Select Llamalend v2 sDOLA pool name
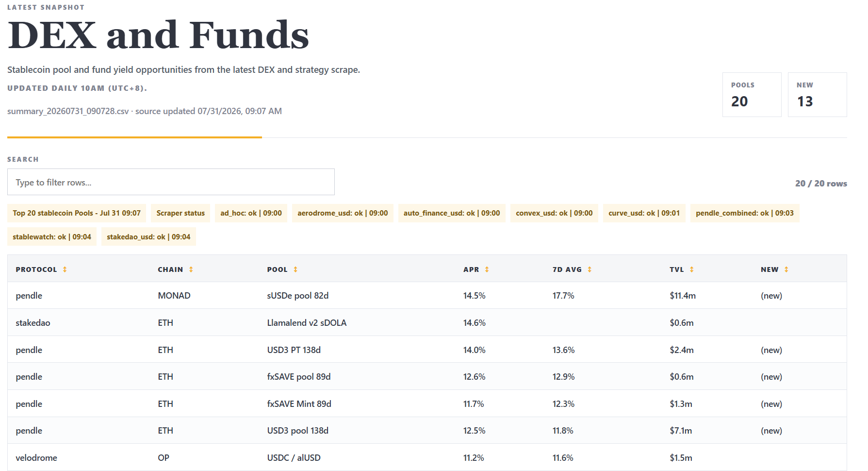The image size is (868, 471). pos(307,323)
